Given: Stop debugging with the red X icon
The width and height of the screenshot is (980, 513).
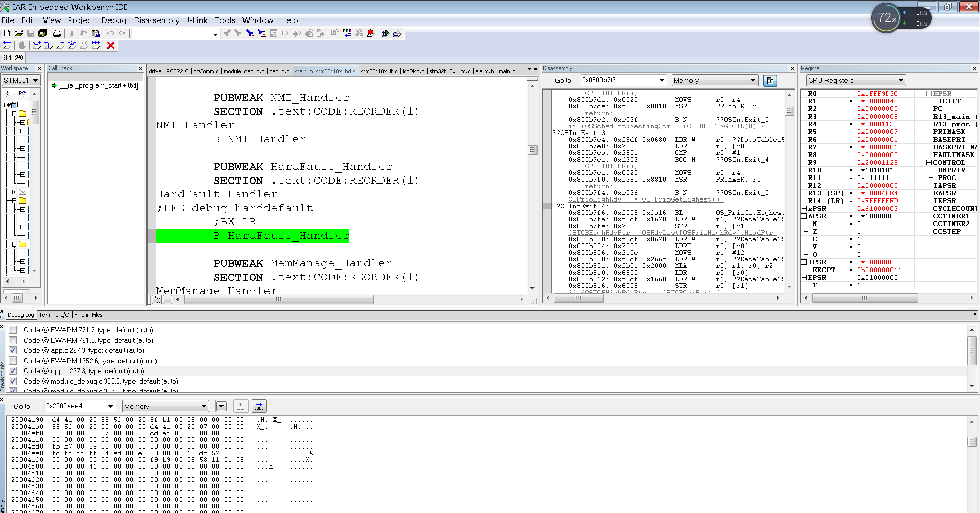Looking at the screenshot, I should 110,46.
